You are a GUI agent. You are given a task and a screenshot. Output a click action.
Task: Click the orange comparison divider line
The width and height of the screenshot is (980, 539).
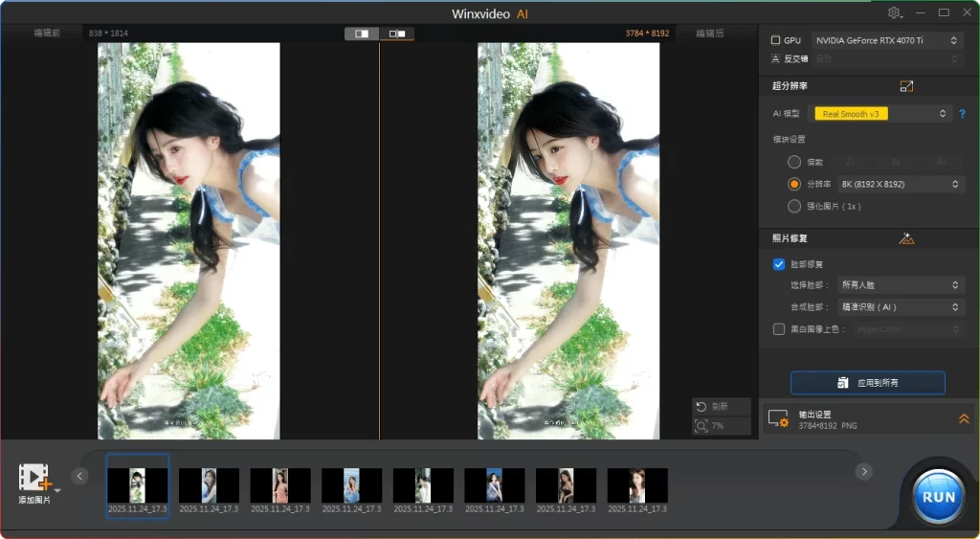(x=379, y=240)
